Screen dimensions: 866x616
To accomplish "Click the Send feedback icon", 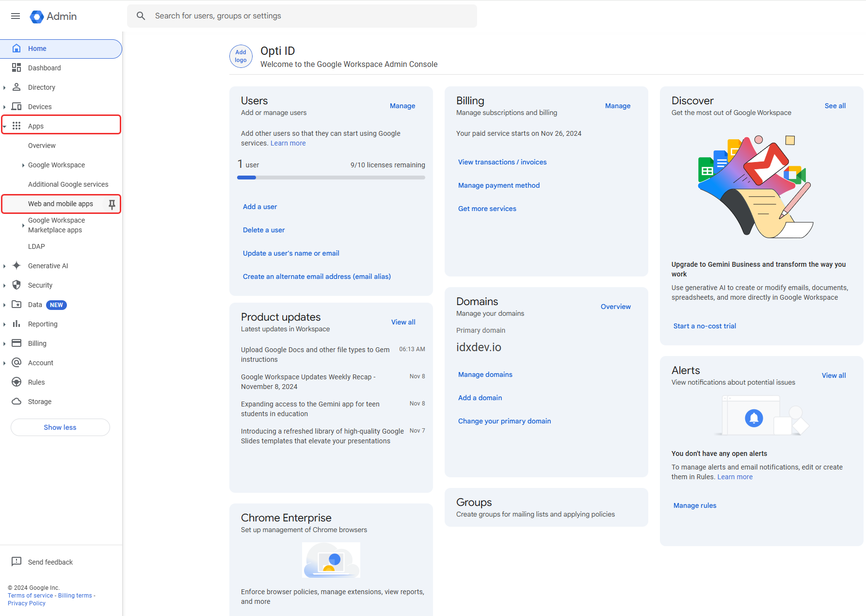I will [16, 562].
